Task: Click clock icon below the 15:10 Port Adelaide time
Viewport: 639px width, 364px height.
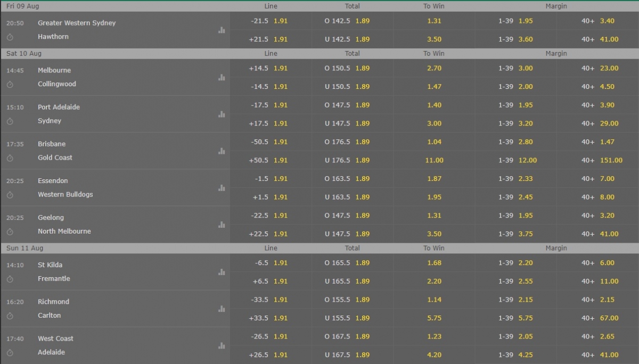Action: (x=10, y=121)
